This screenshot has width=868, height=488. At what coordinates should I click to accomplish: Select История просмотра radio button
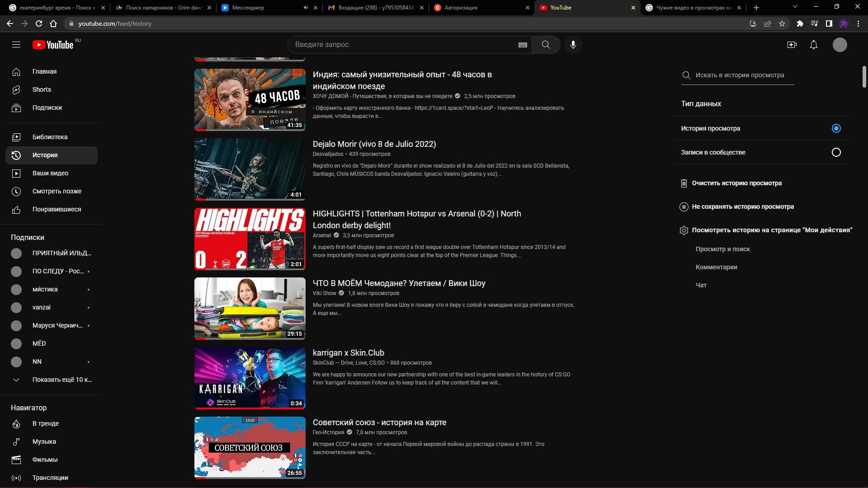(836, 128)
